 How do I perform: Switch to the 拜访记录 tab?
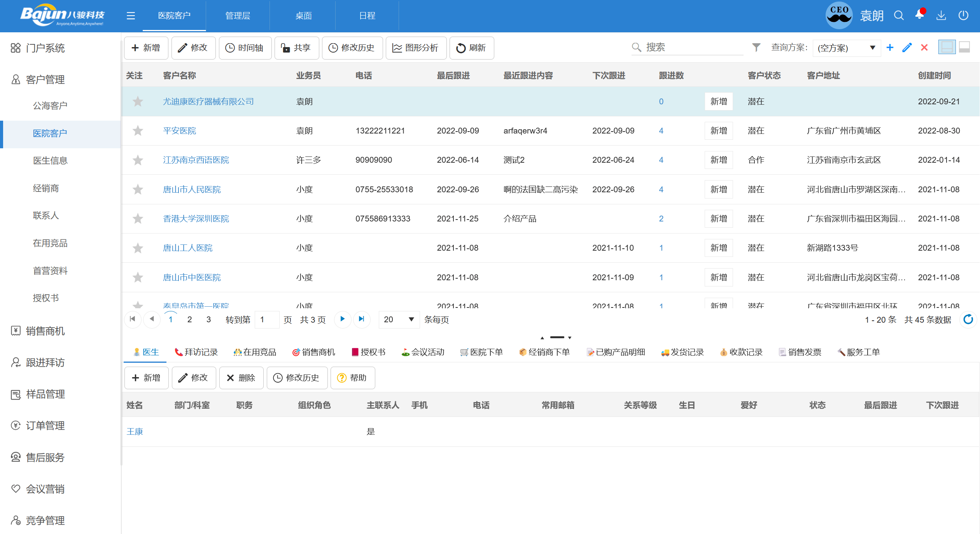click(x=196, y=352)
